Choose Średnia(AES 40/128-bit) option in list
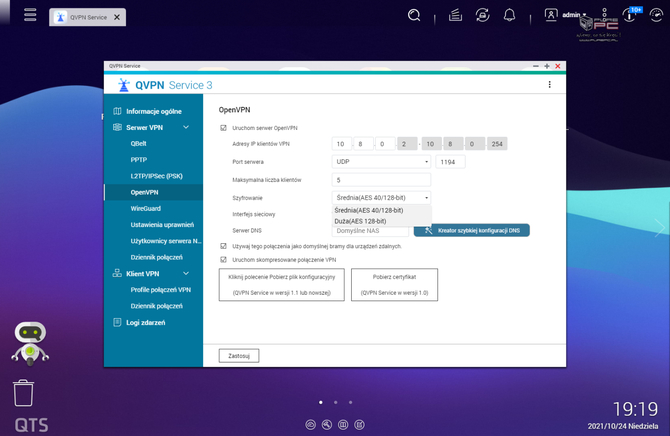The height and width of the screenshot is (436, 670). point(382,210)
